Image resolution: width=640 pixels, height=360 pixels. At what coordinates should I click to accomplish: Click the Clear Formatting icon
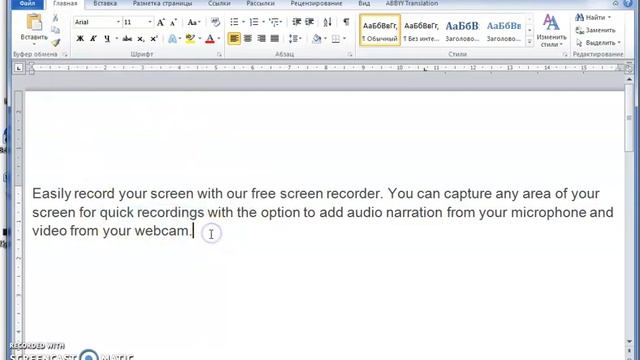[x=216, y=22]
